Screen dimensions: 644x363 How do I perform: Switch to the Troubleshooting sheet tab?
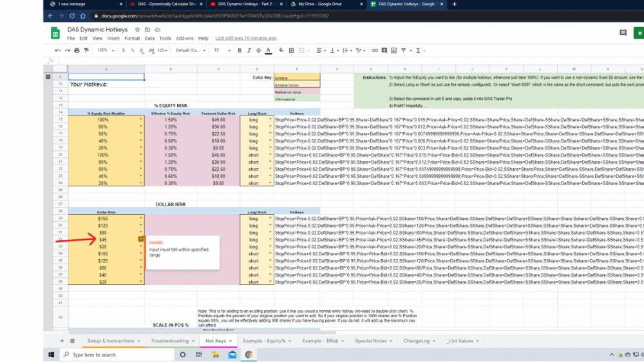tap(170, 340)
